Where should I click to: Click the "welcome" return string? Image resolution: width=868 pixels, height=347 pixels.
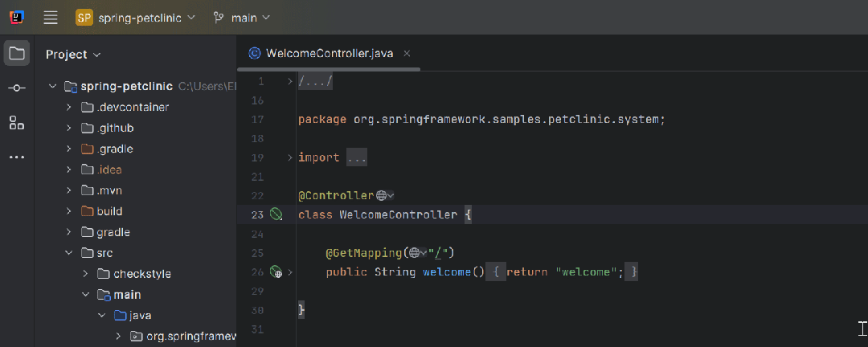tap(586, 272)
